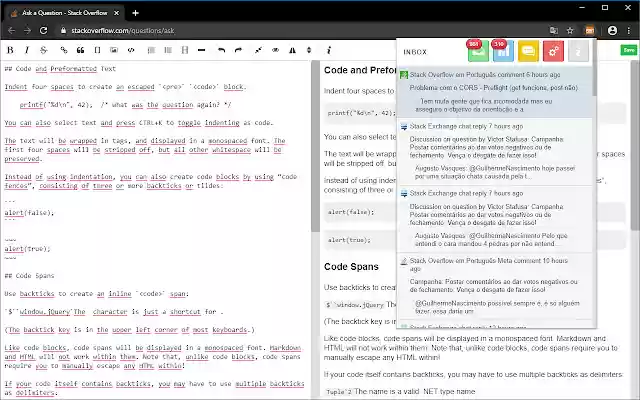The image size is (640, 400).
Task: Open the yellow chat messages tab
Action: tap(526, 50)
